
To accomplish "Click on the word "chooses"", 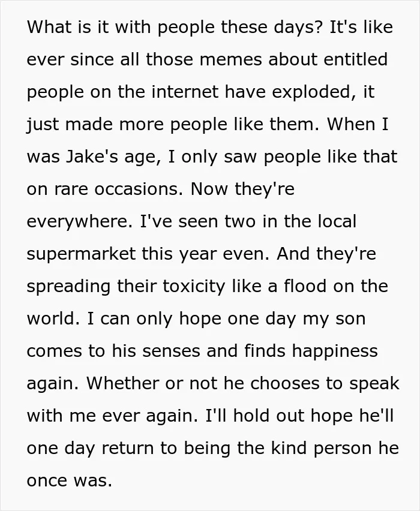I will [284, 383].
